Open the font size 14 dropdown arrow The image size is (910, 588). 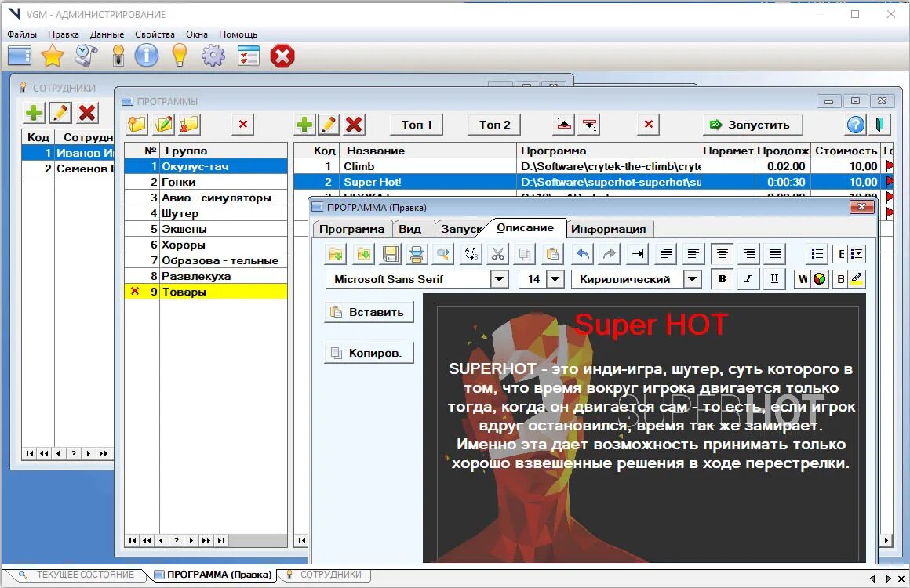(555, 280)
